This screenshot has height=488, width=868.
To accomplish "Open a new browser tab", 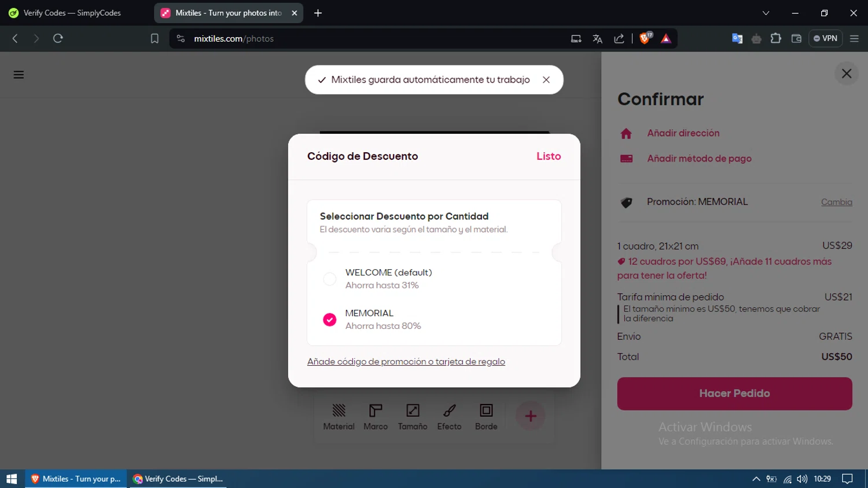I will [318, 13].
